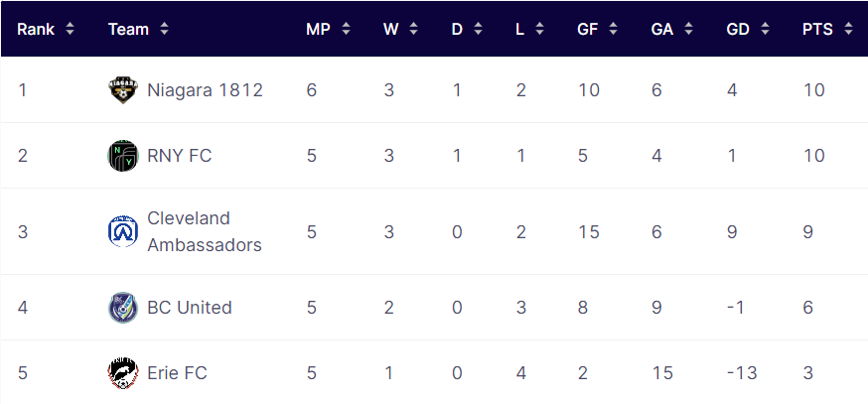Sort standings by PTS header
This screenshot has height=404, width=868.
tap(817, 29)
